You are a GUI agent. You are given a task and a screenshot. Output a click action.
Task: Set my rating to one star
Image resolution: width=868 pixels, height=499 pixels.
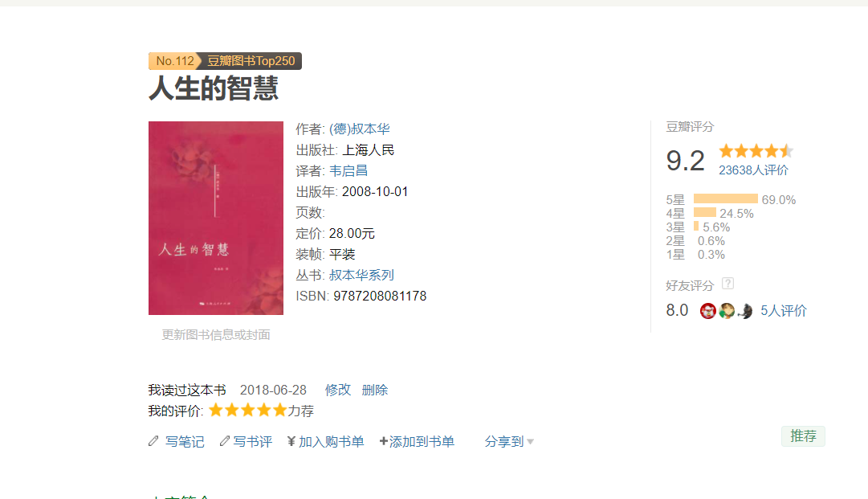tap(216, 411)
